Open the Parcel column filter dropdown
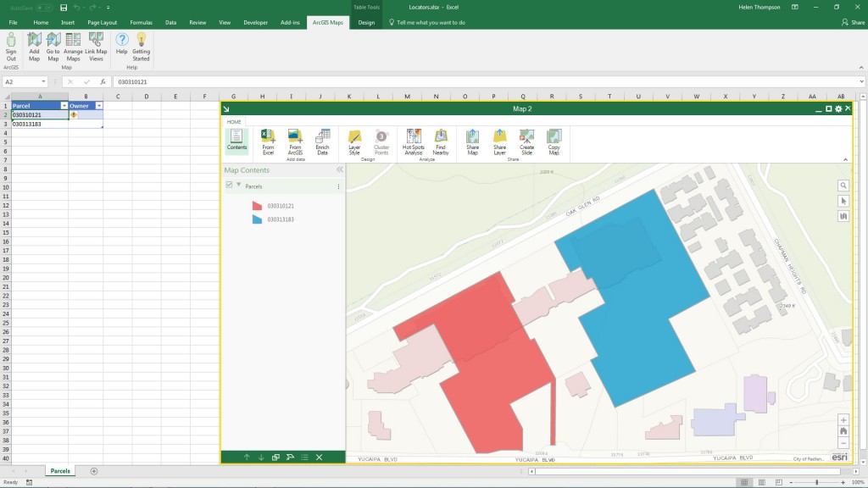868x488 pixels. [64, 106]
